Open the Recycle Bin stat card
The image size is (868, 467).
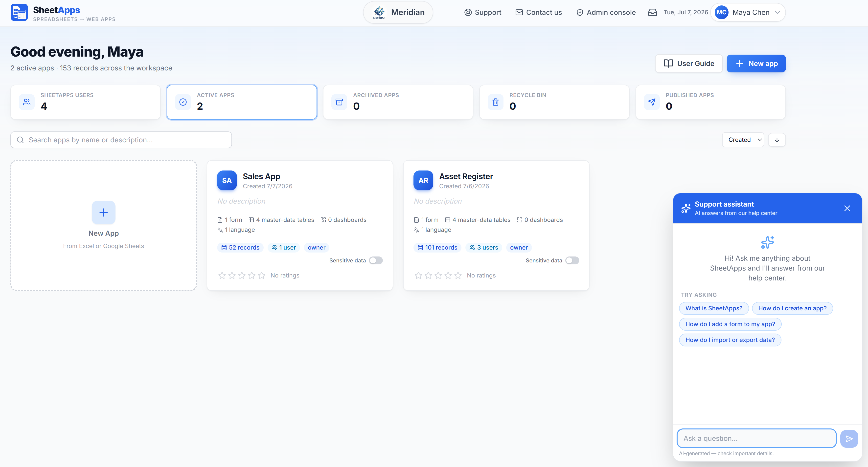pyautogui.click(x=554, y=102)
